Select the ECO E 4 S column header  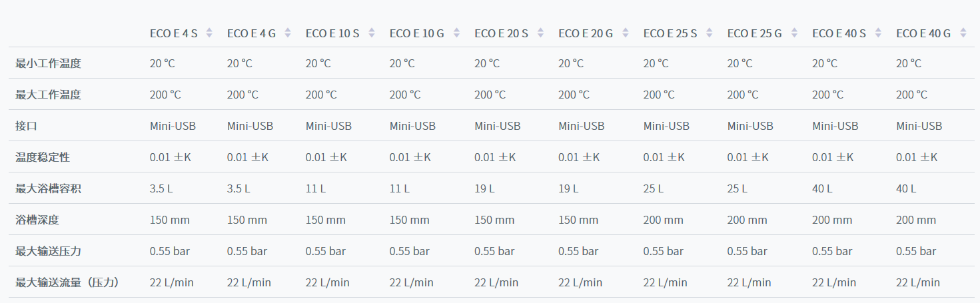(x=173, y=33)
